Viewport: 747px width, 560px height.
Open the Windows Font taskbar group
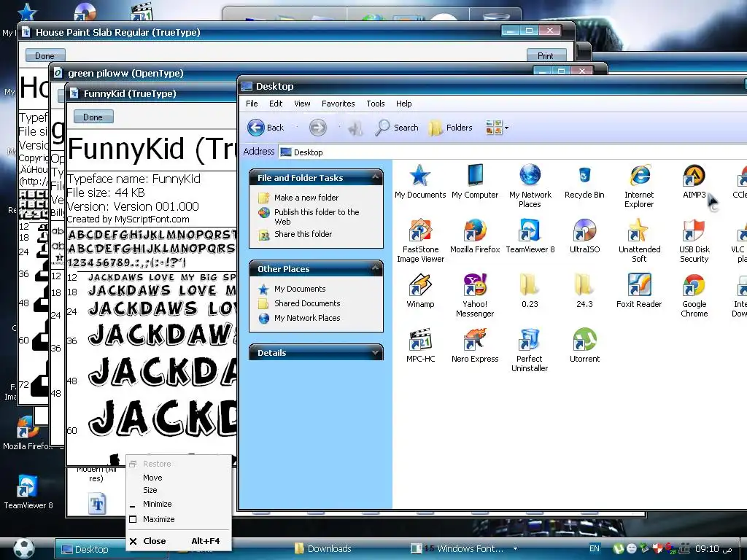click(463, 548)
